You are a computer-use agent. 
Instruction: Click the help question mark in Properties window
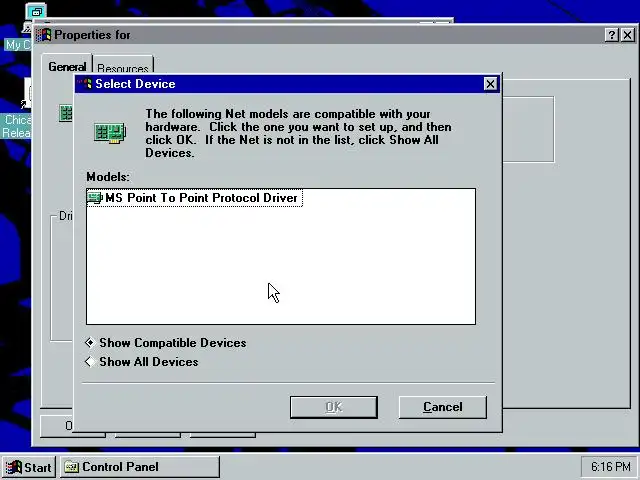tap(611, 35)
